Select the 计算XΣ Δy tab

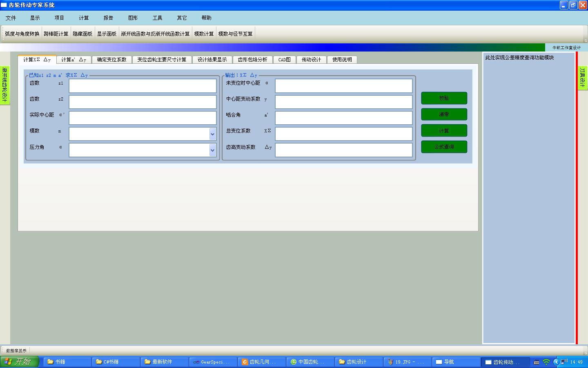coord(37,59)
